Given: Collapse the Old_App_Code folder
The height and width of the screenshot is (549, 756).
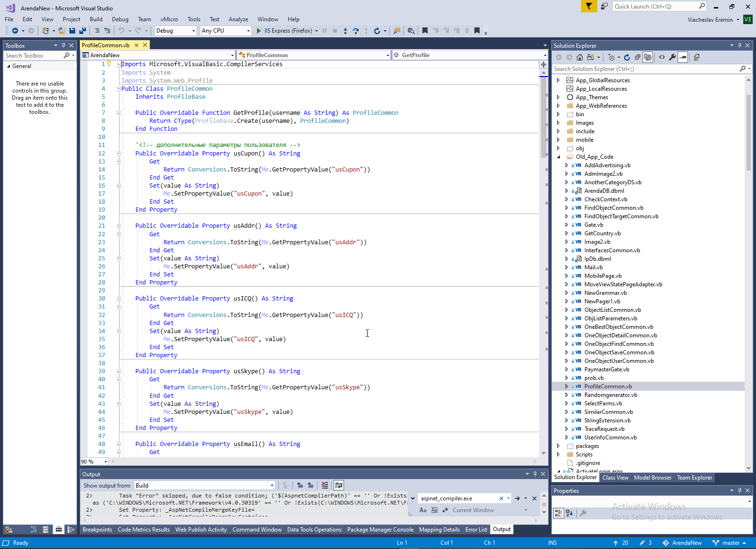Looking at the screenshot, I should [558, 157].
